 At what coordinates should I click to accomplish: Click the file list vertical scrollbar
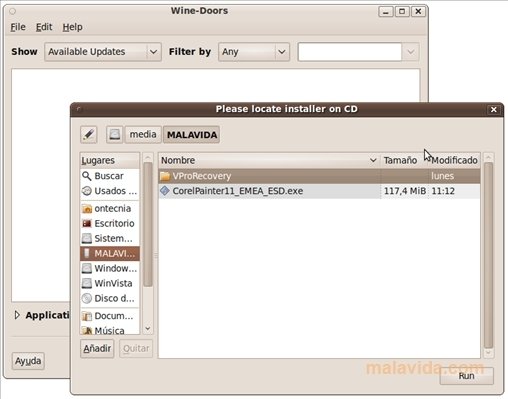coord(488,255)
